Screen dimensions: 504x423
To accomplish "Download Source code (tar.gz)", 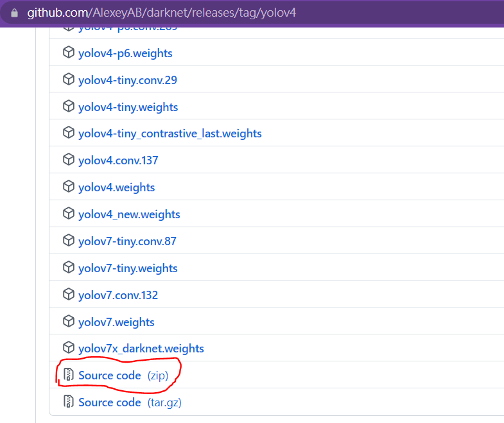I will [130, 402].
